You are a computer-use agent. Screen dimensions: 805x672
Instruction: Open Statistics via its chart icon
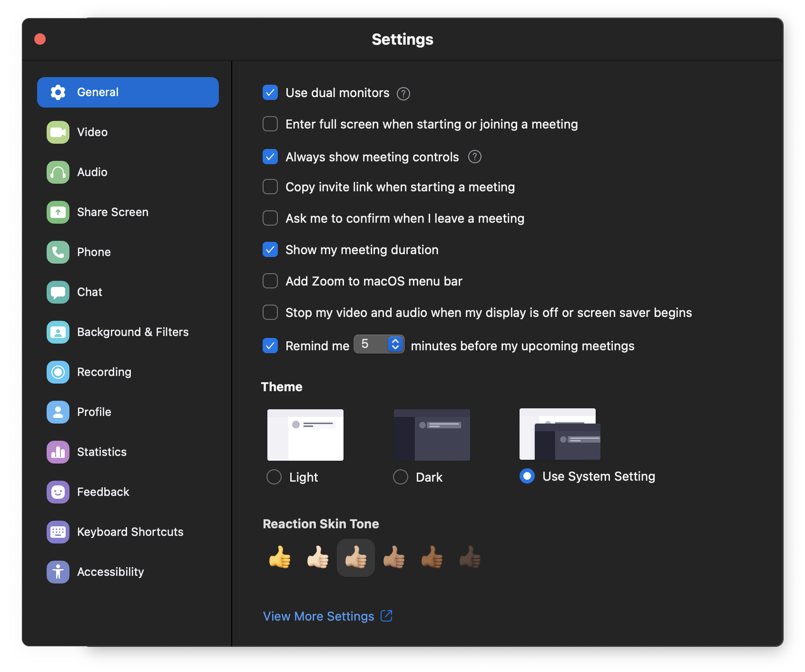(x=57, y=452)
